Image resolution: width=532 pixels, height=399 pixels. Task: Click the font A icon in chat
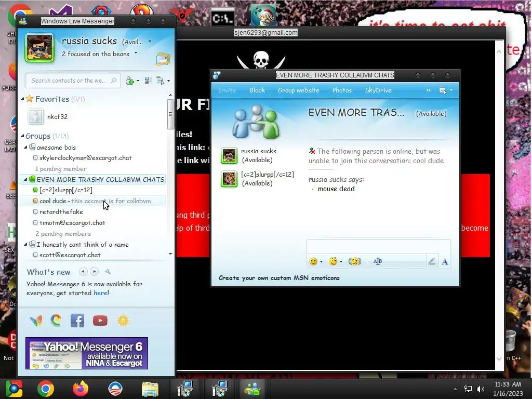point(445,262)
